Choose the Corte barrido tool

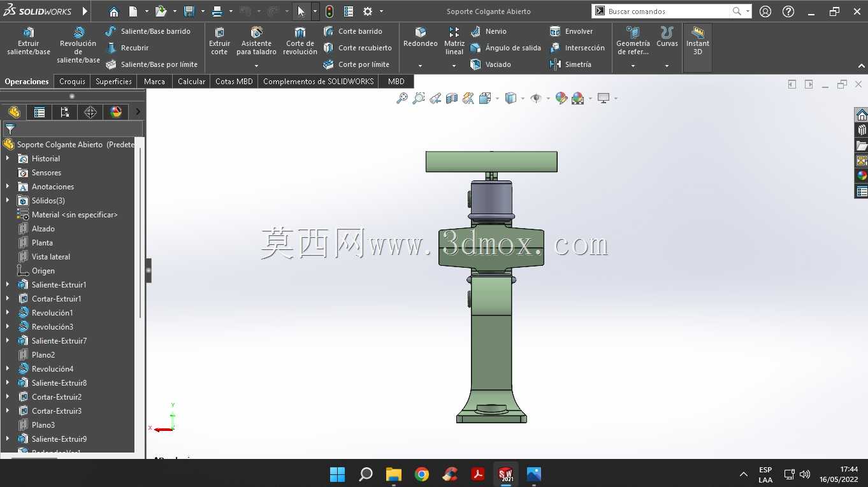point(353,31)
